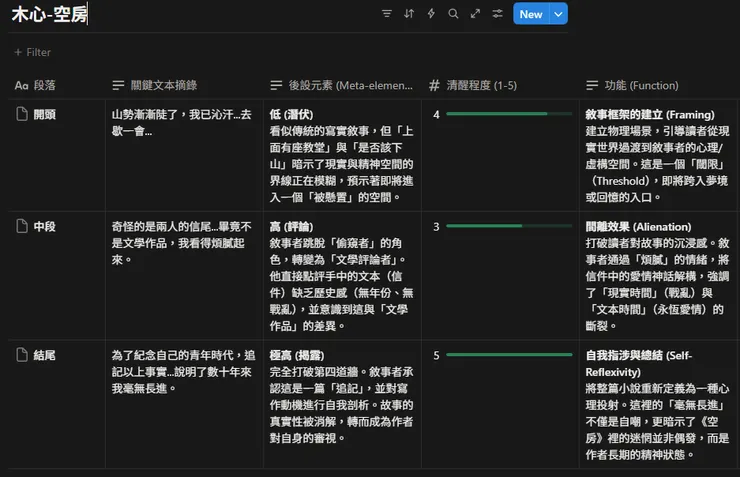Viewport: 740px width, 477px height.
Task: Click the sort arrows icon
Action: [409, 14]
